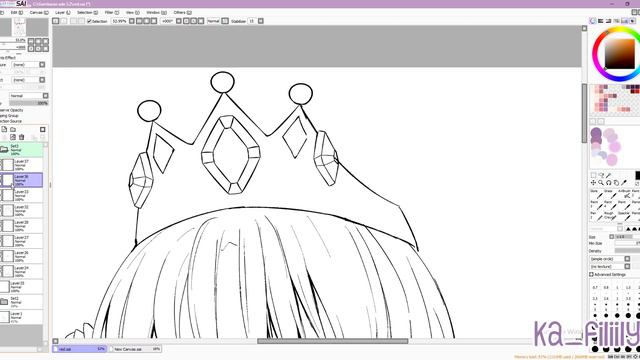Image resolution: width=640 pixels, height=360 pixels.
Task: Click the square icon right of the layer buttons
Action: click(x=42, y=129)
